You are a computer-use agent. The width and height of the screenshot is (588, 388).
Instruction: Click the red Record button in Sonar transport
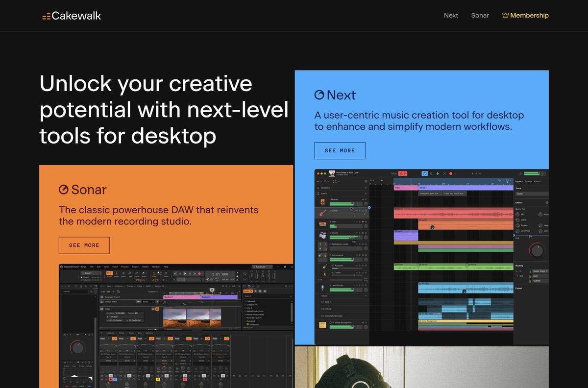point(199,273)
